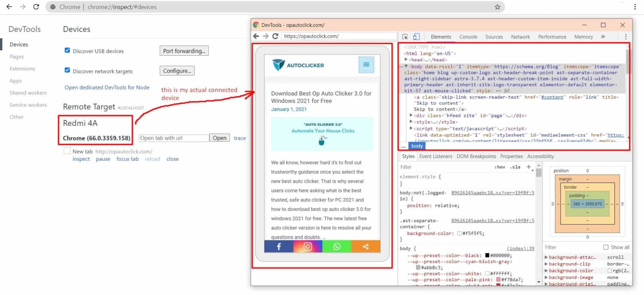This screenshot has height=295, width=644.
Task: Select the inspect element cursor icon
Action: 405,36
